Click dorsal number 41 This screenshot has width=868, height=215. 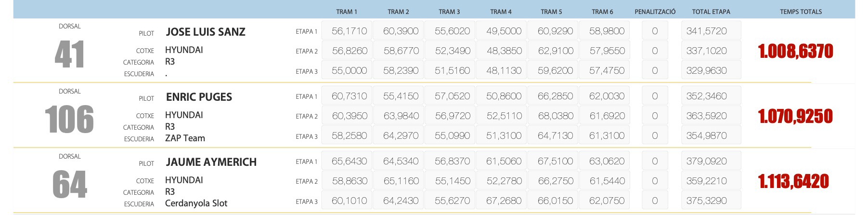[69, 54]
